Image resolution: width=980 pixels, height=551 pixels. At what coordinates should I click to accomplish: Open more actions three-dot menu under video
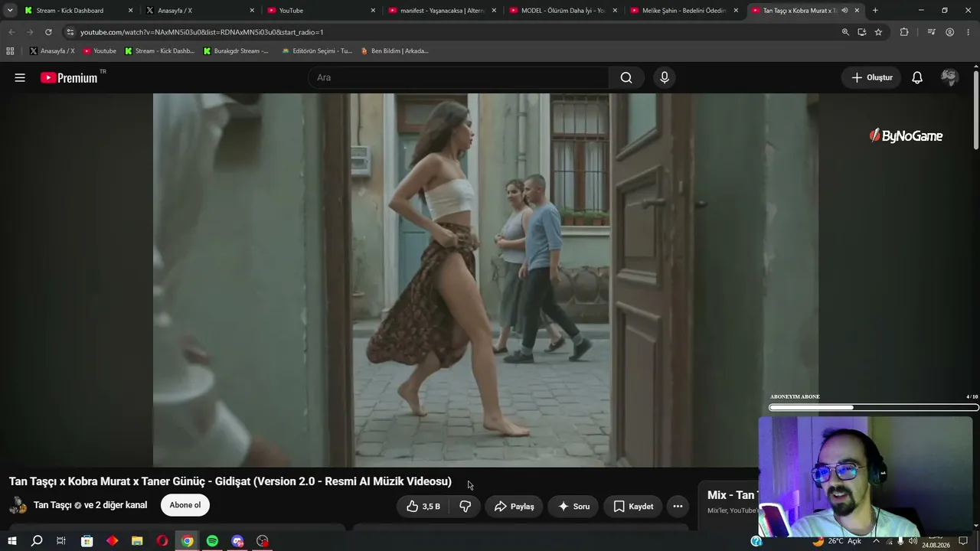[678, 506]
